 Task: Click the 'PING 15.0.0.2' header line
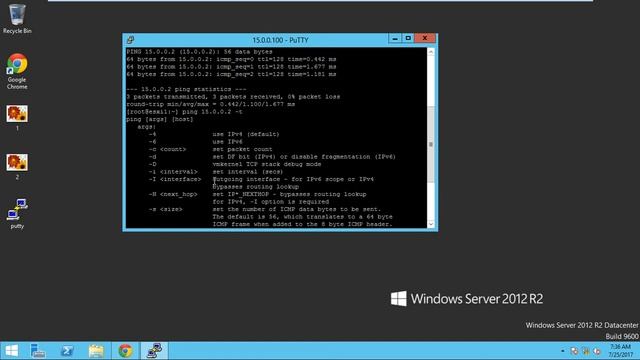pyautogui.click(x=199, y=52)
